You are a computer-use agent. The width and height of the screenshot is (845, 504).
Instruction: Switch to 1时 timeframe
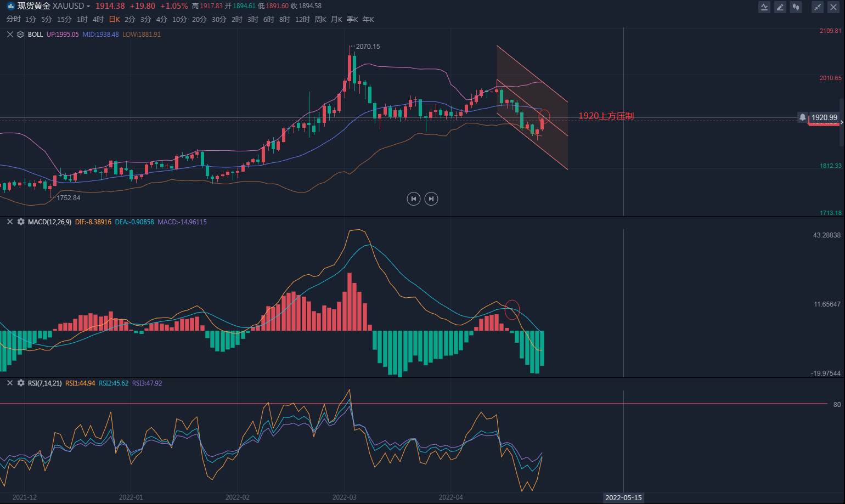[x=82, y=19]
